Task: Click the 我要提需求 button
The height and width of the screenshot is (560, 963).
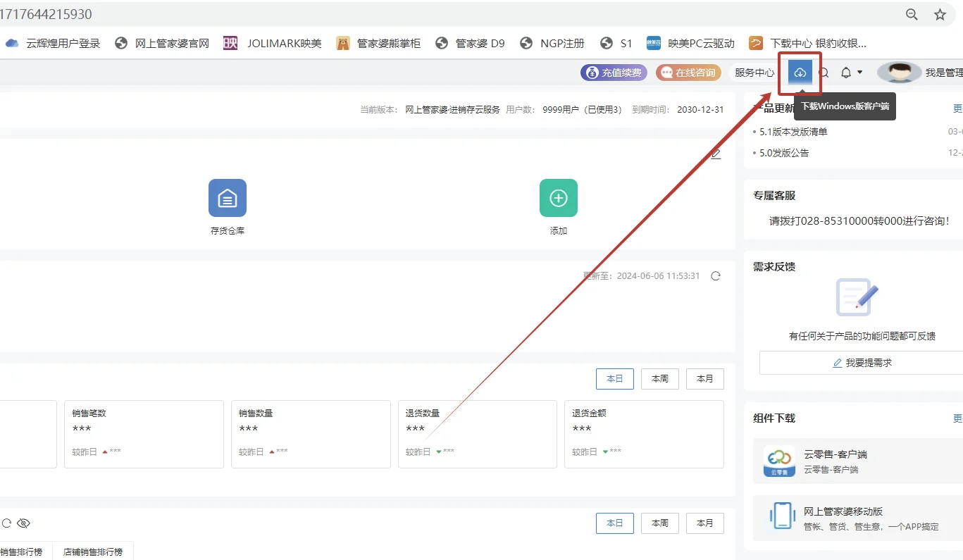Action: point(862,363)
